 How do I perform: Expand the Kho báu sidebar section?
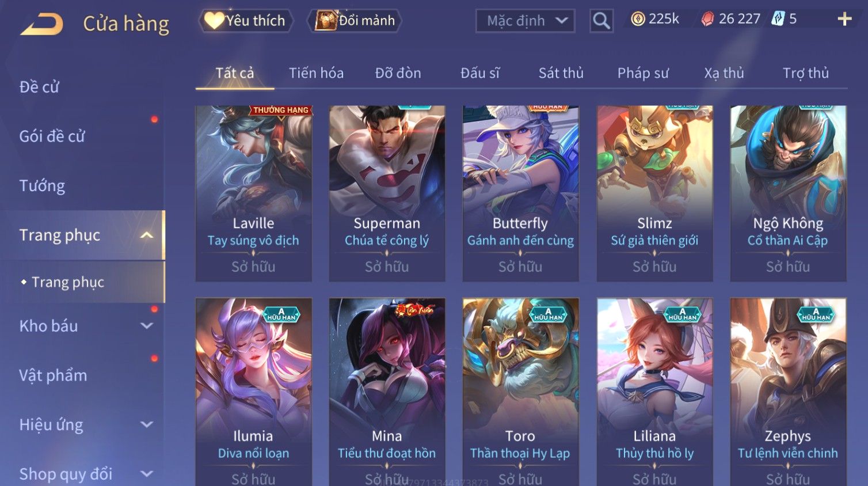147,326
